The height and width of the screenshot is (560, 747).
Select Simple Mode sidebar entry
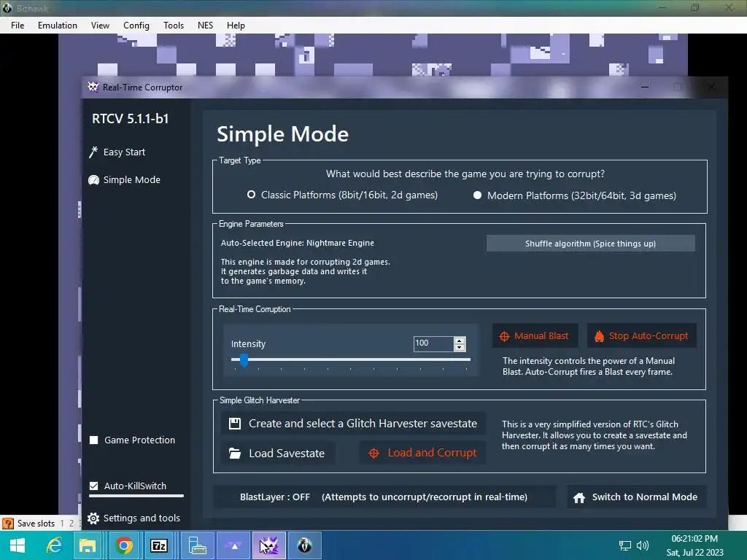tap(124, 179)
